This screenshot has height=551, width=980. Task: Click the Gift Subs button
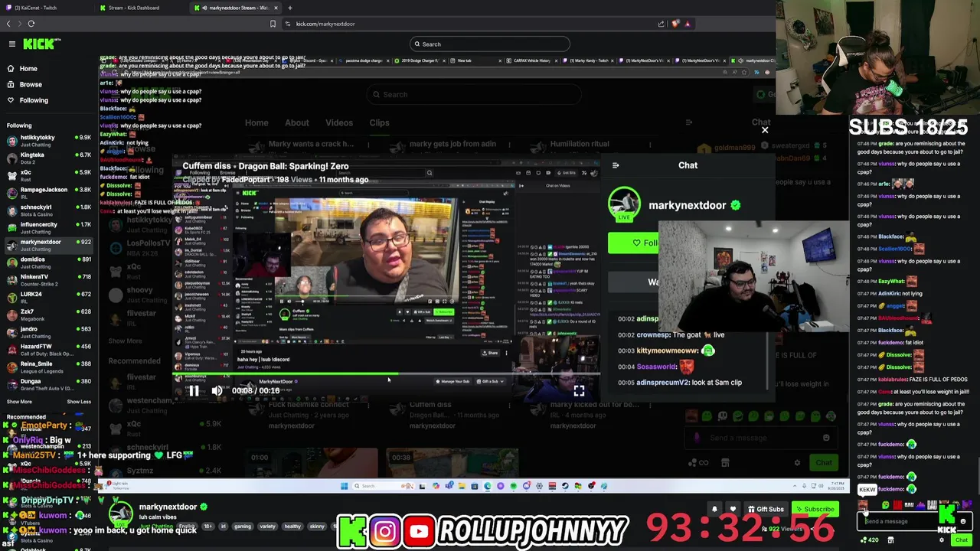point(765,509)
